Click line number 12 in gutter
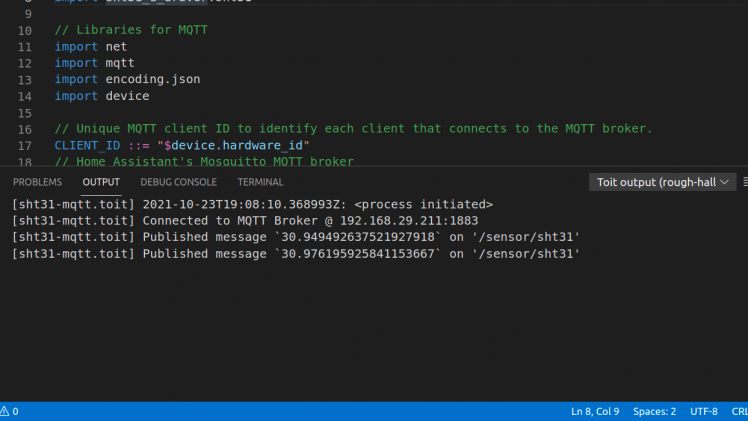The image size is (748, 421). [x=24, y=63]
